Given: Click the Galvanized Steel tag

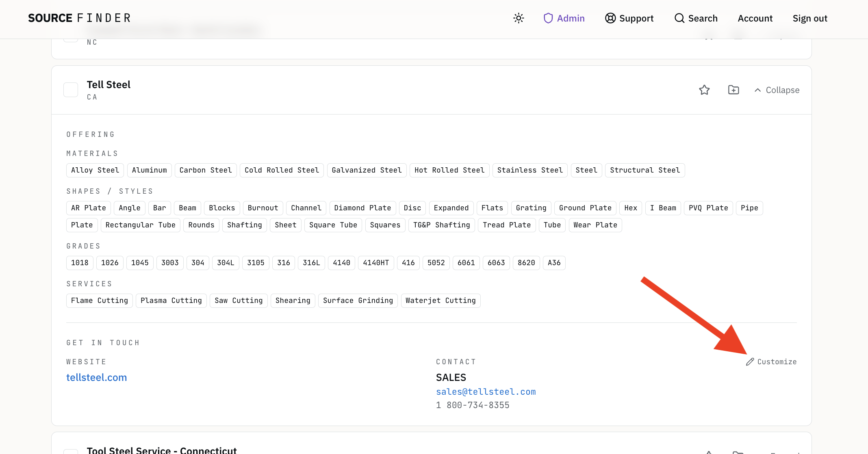Looking at the screenshot, I should click(367, 170).
